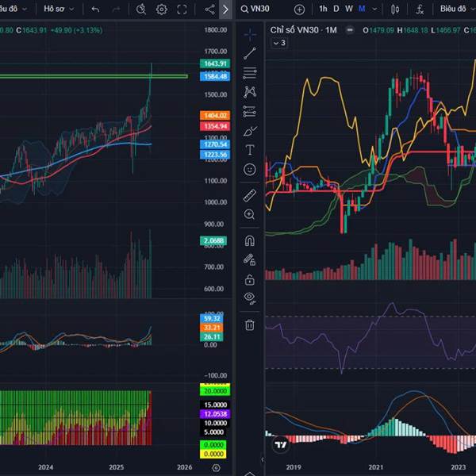Expand hidden toolbar with right arrow
Image resolution: width=476 pixels, height=476 pixels.
[225, 10]
